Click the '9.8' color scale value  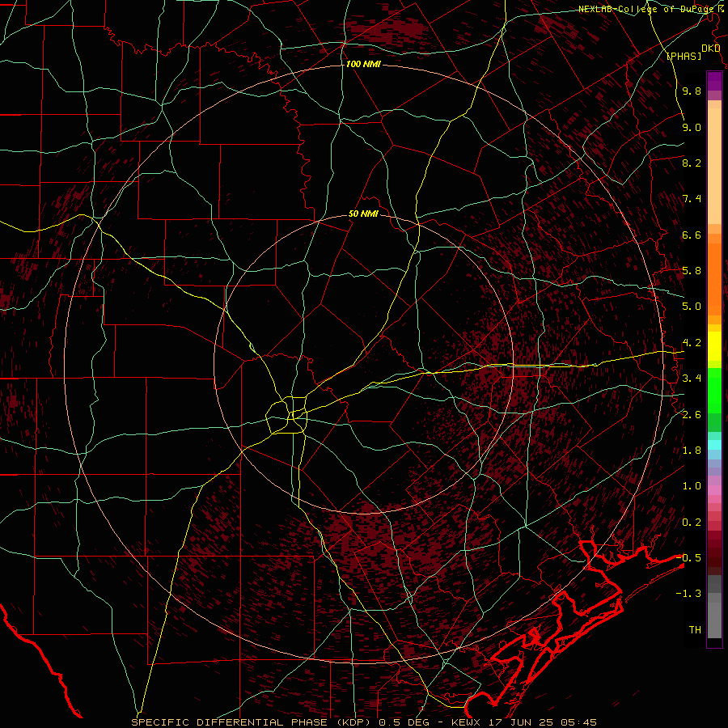coord(692,91)
